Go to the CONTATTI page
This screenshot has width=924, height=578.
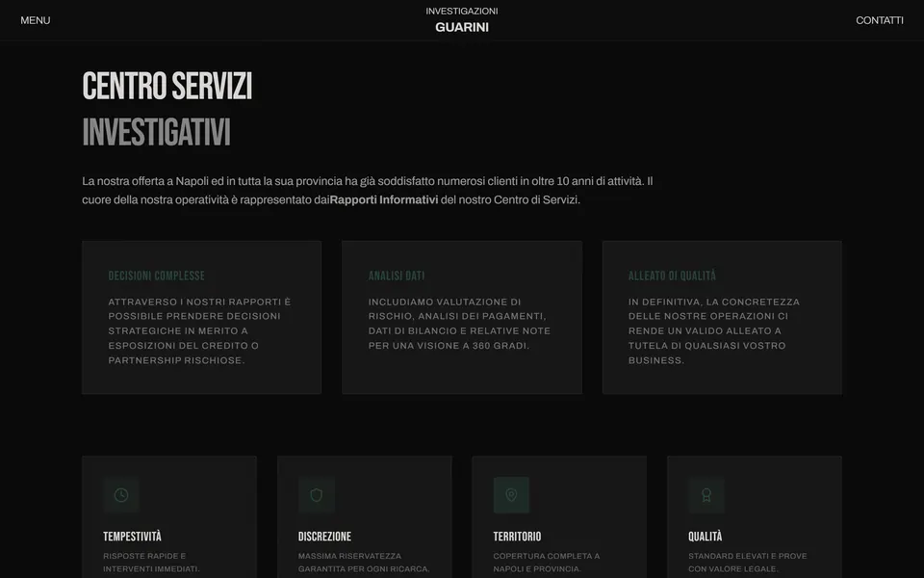(879, 20)
